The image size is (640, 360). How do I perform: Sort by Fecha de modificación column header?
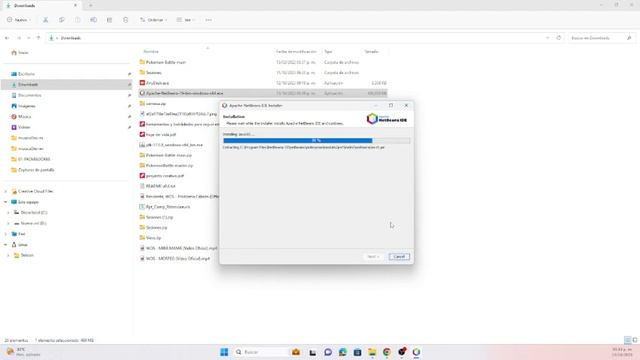pyautogui.click(x=296, y=52)
